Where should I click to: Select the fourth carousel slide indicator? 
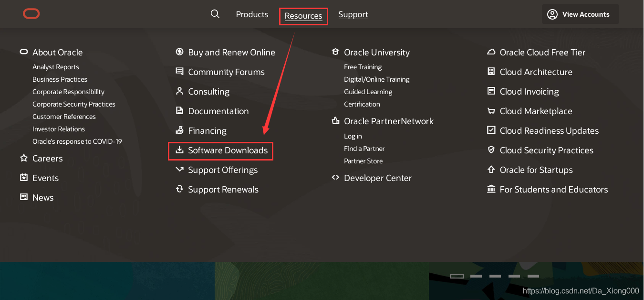point(514,276)
